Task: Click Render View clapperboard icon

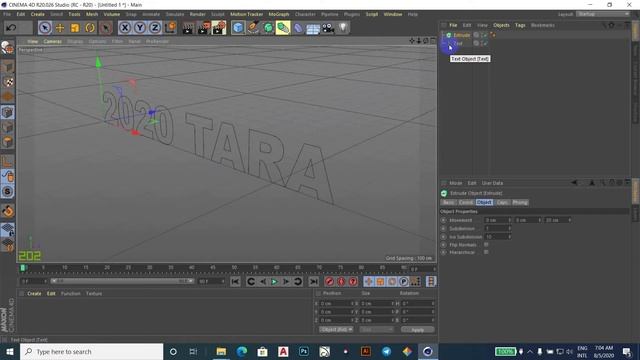Action: click(x=188, y=28)
